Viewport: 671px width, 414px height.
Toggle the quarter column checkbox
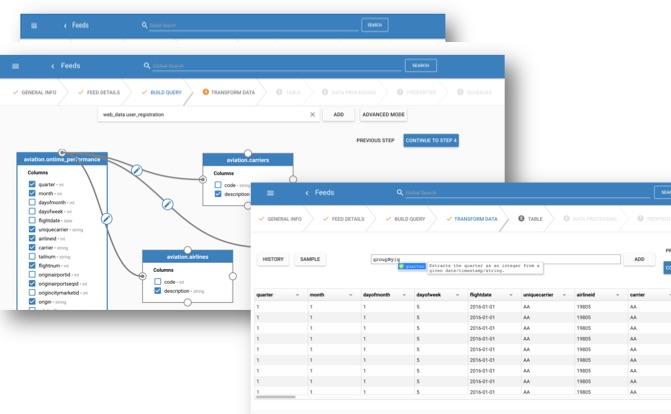click(32, 184)
